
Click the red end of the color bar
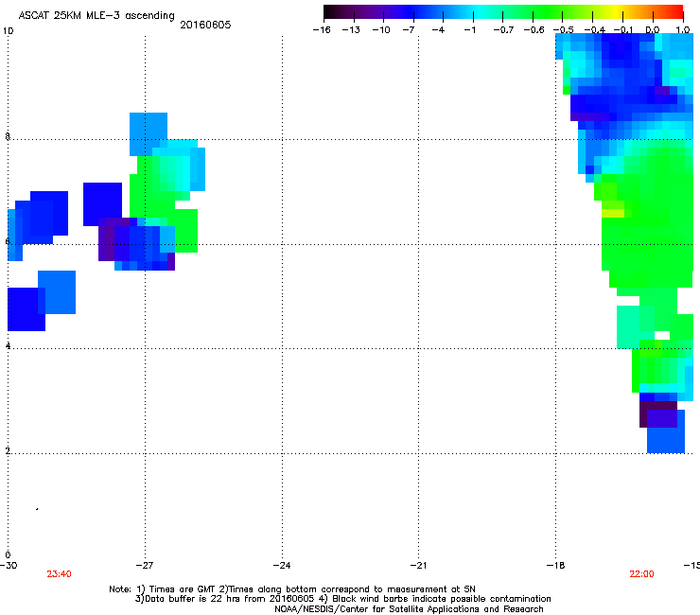pyautogui.click(x=678, y=11)
